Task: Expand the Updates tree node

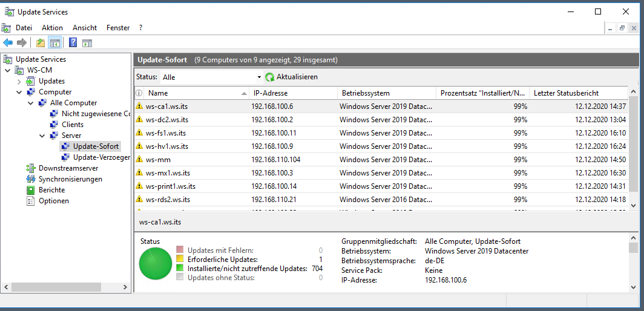Action: tap(19, 81)
